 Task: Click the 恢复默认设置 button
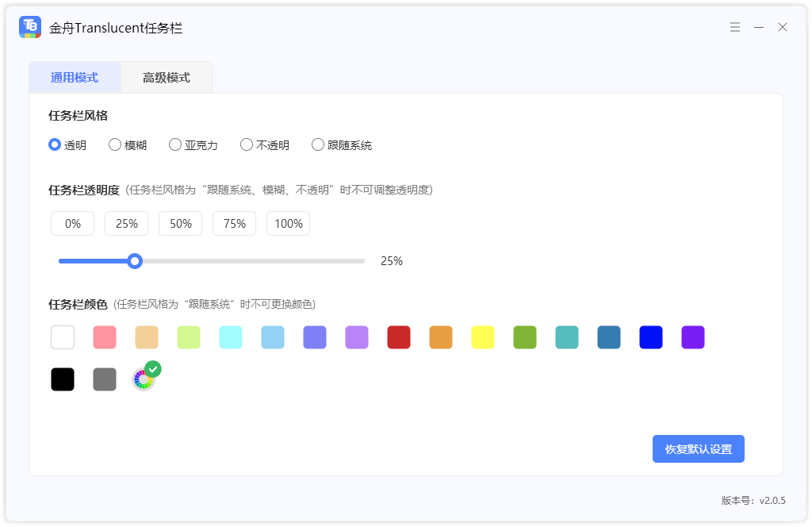(698, 448)
